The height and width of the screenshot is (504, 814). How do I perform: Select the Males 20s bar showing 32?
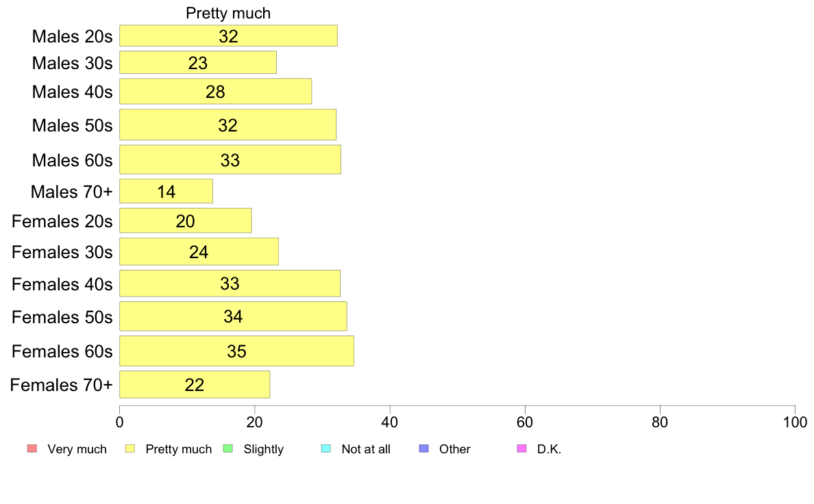(x=228, y=36)
